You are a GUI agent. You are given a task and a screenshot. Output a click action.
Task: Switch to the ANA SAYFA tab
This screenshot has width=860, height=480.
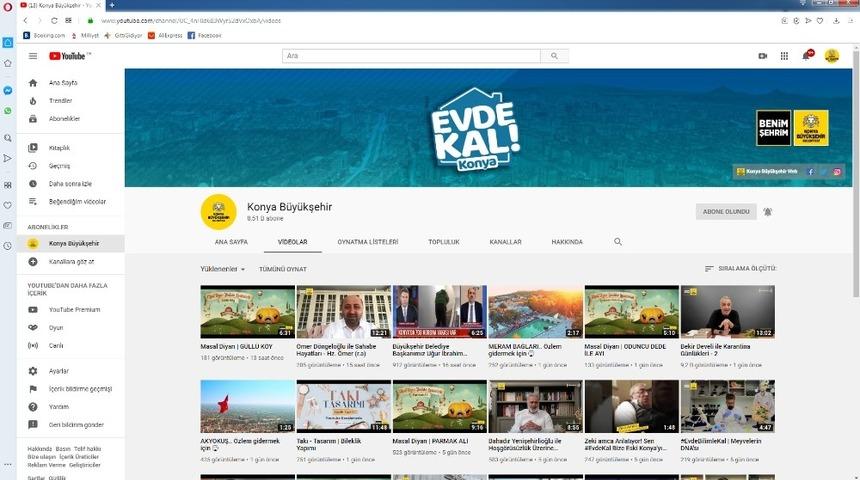coord(231,242)
